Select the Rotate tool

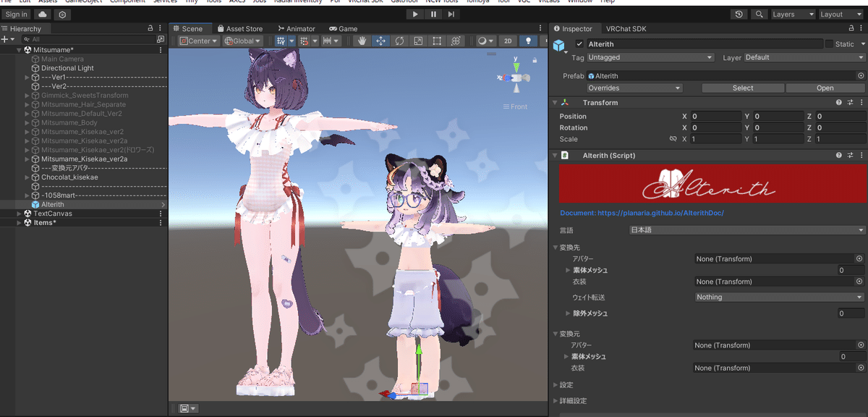click(x=400, y=41)
